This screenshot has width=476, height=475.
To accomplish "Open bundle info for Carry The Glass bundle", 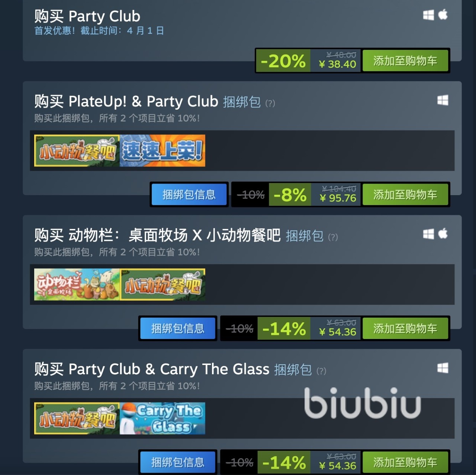I will pos(178,462).
